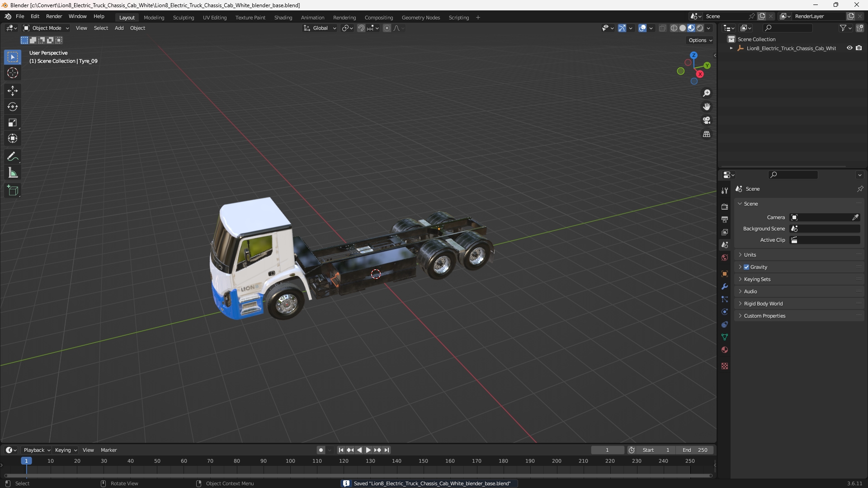
Task: Open Physics properties tab
Action: (x=725, y=312)
